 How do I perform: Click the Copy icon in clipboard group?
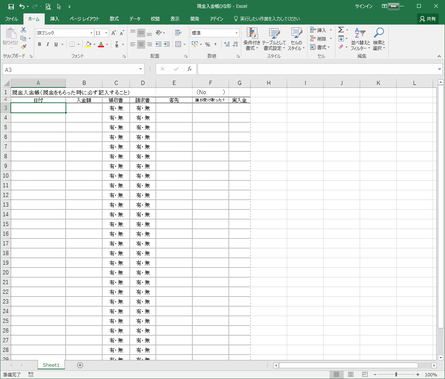pyautogui.click(x=23, y=38)
